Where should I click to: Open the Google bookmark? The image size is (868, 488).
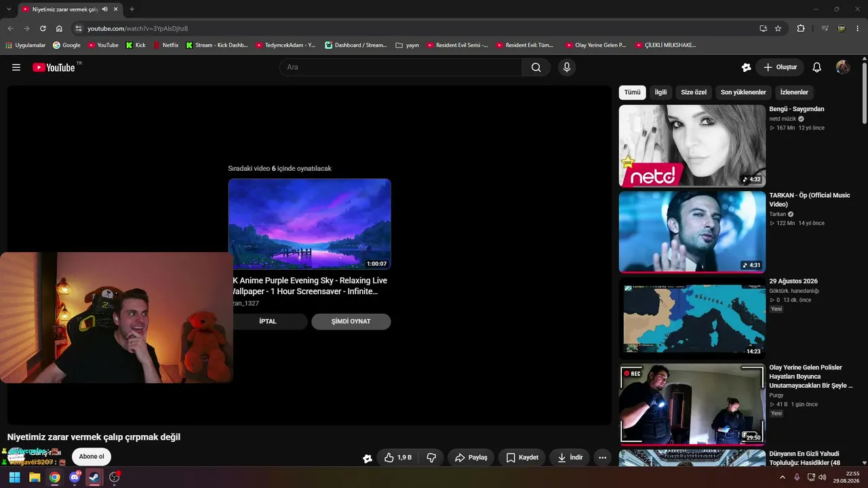66,45
